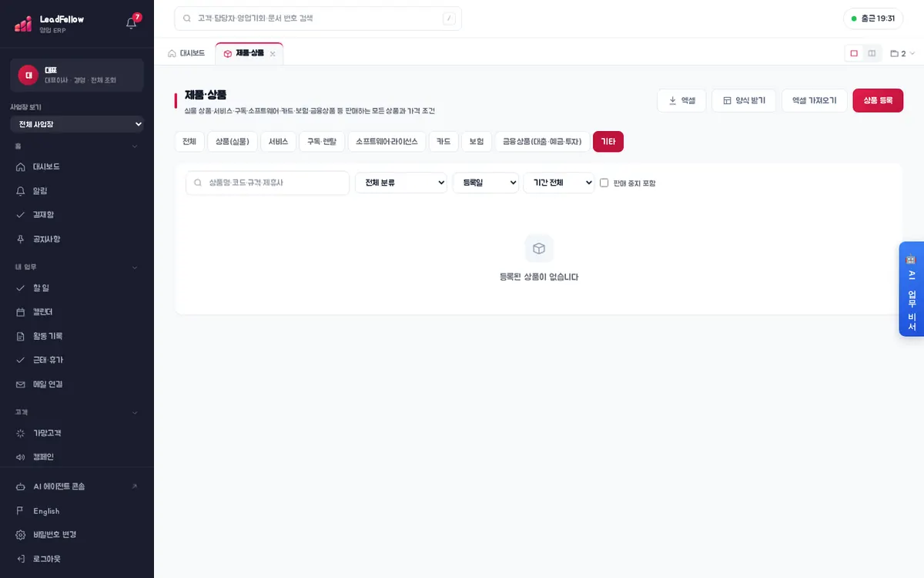Image resolution: width=924 pixels, height=578 pixels.
Task: Select the 상품(실물) category filter
Action: pos(233,141)
